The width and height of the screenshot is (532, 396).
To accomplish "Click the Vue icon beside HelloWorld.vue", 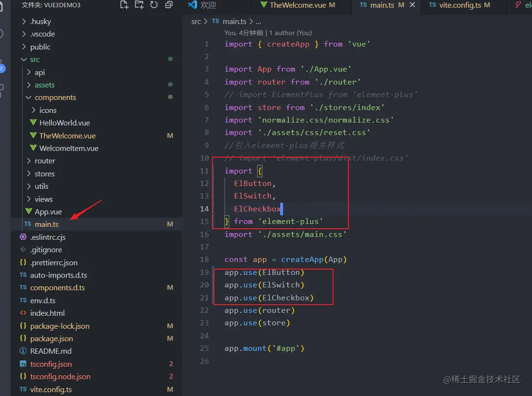I will click(33, 123).
